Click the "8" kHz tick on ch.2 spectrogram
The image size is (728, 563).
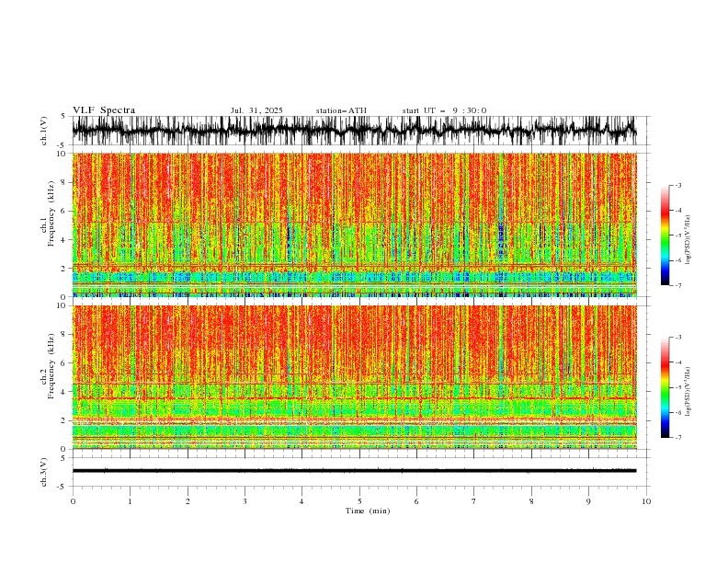click(x=64, y=335)
